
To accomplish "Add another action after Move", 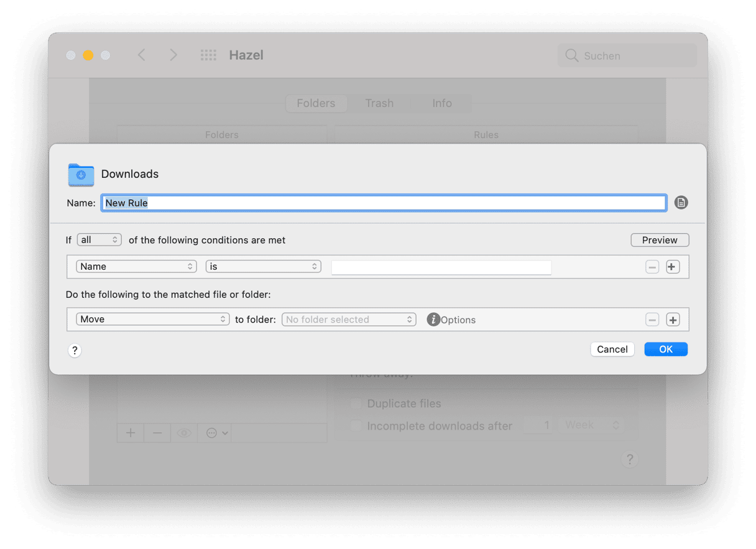I will [x=673, y=320].
